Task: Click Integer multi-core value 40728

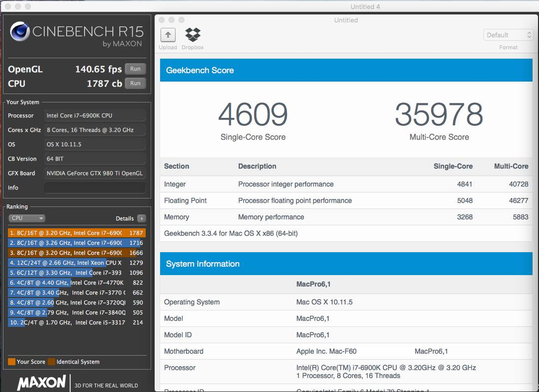Action: [x=519, y=184]
